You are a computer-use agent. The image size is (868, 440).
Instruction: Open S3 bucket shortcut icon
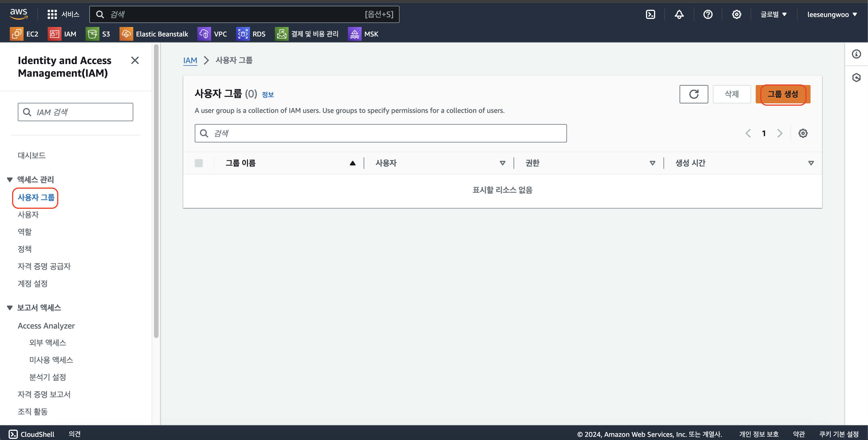click(x=92, y=34)
